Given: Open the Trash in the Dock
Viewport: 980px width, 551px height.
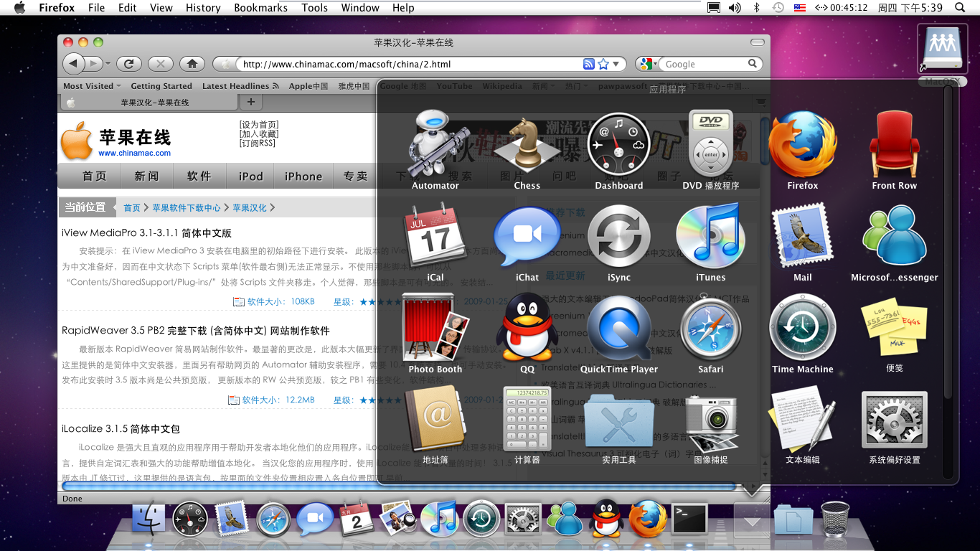Looking at the screenshot, I should pos(834,519).
